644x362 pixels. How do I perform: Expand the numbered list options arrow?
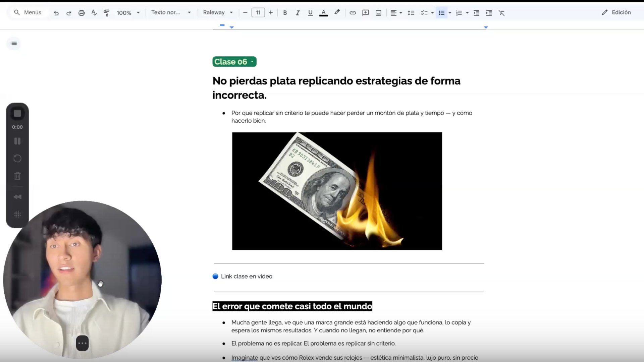point(467,13)
